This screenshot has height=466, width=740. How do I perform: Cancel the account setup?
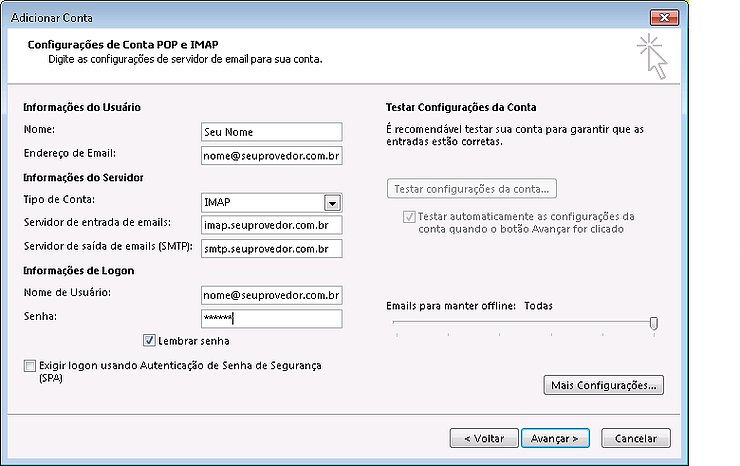636,438
